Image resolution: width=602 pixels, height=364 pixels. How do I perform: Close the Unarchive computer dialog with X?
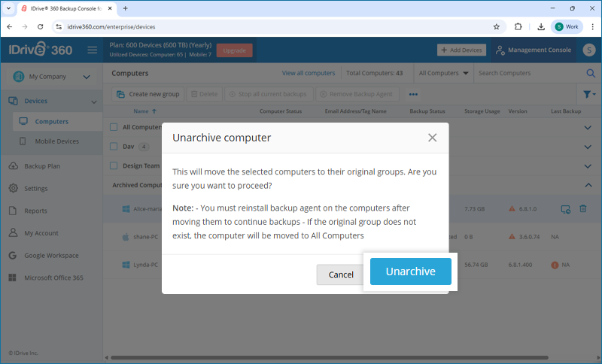(432, 138)
